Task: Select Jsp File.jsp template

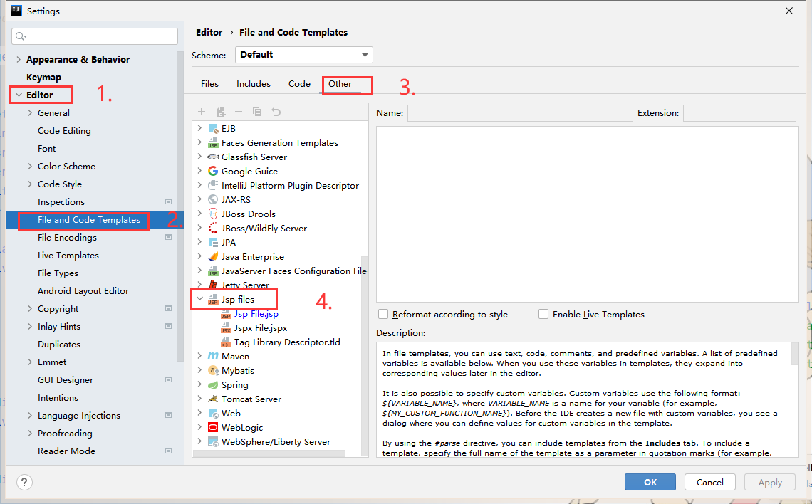Action: click(256, 314)
